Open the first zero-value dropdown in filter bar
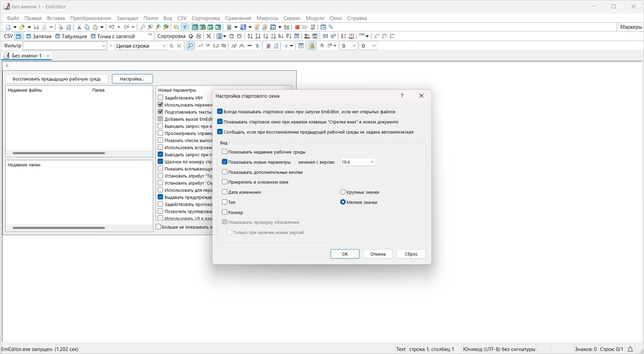Viewport: 644px width, 354px height. [x=354, y=46]
